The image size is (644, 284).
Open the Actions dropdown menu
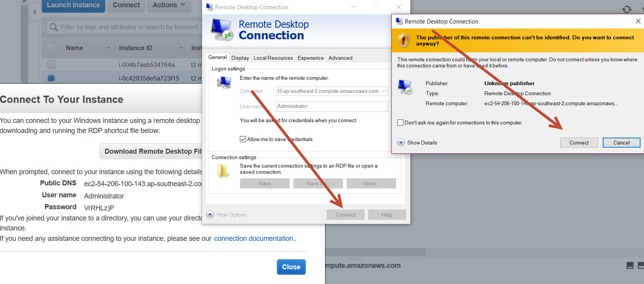pos(169,5)
